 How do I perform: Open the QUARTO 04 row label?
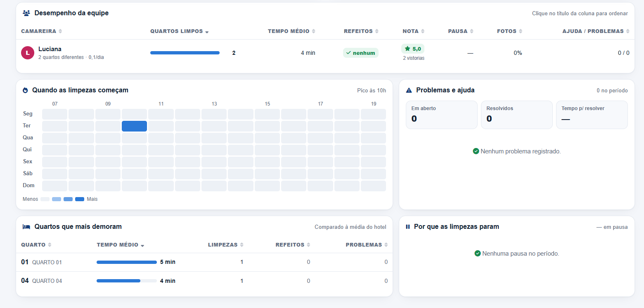(x=47, y=281)
